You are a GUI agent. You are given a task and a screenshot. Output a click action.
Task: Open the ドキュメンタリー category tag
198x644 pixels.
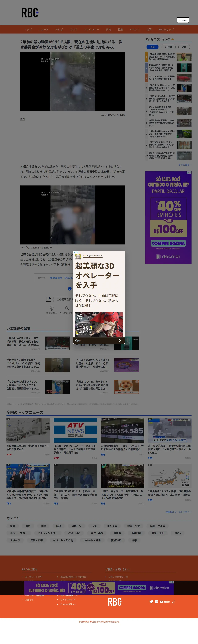tap(48, 533)
